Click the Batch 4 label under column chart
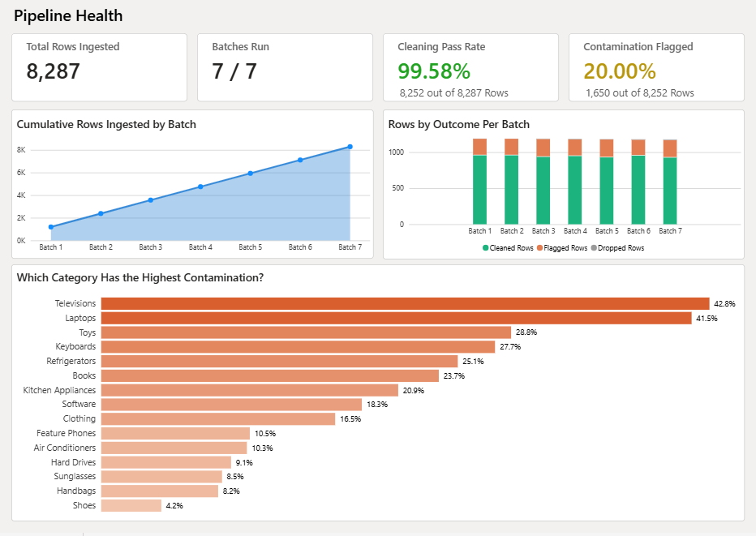This screenshot has height=536, width=756. point(575,231)
